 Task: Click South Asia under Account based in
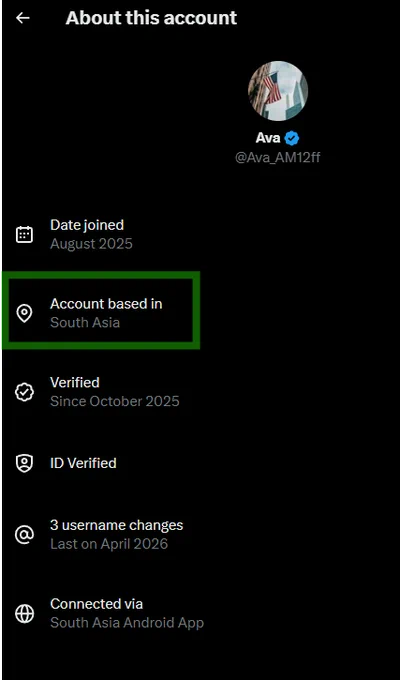click(85, 323)
